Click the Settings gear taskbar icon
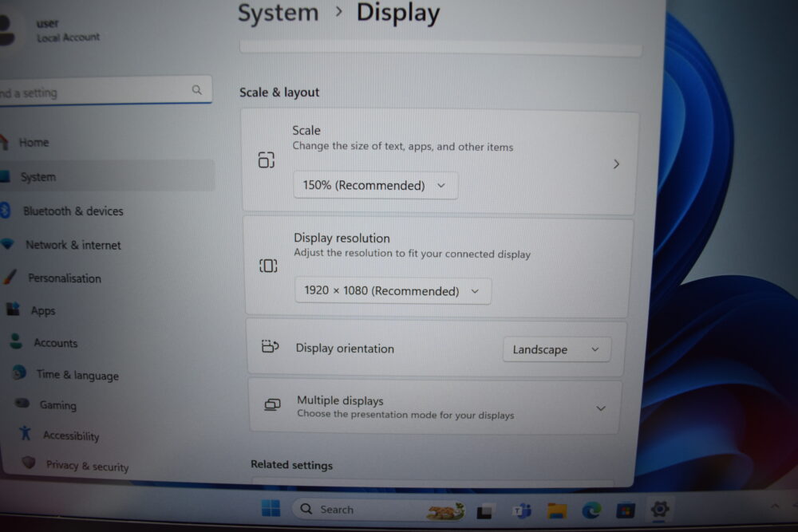 pos(660,509)
